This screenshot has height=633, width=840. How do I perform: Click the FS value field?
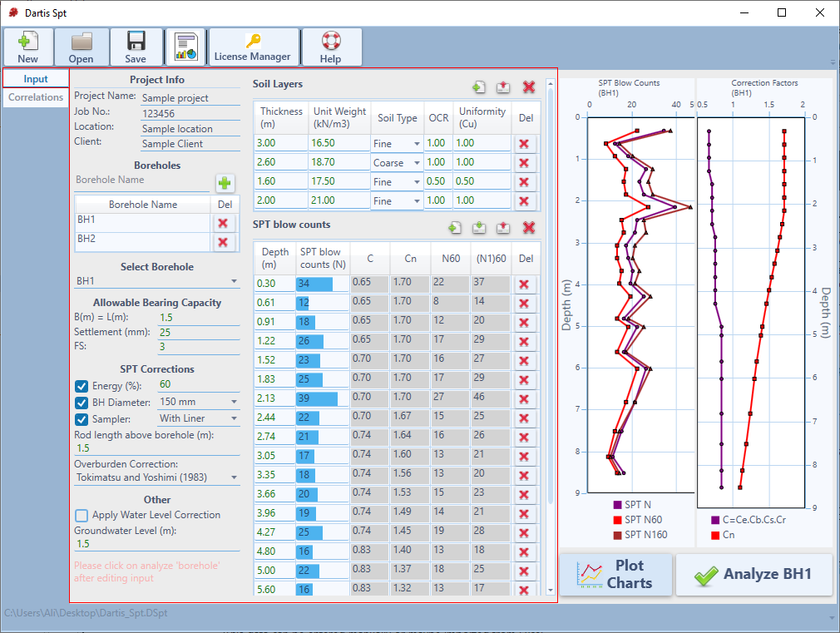(199, 347)
